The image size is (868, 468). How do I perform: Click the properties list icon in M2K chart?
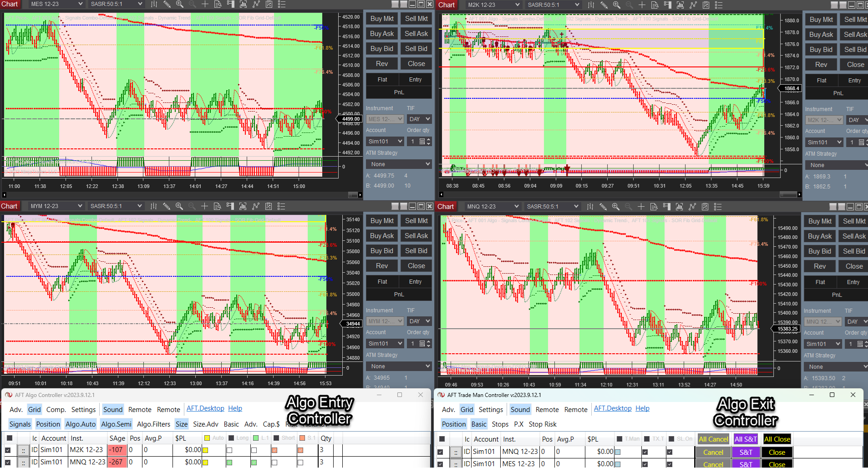pyautogui.click(x=718, y=5)
